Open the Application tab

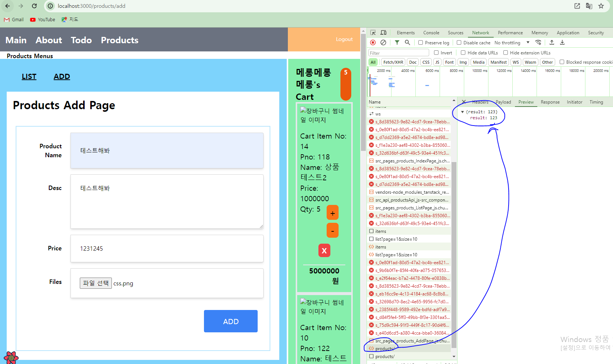point(568,33)
